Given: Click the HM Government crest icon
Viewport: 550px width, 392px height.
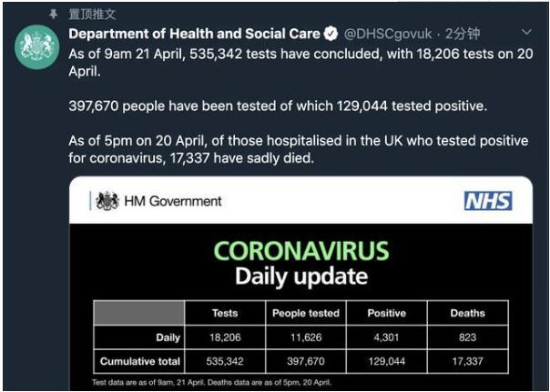Looking at the screenshot, I should click(x=107, y=201).
